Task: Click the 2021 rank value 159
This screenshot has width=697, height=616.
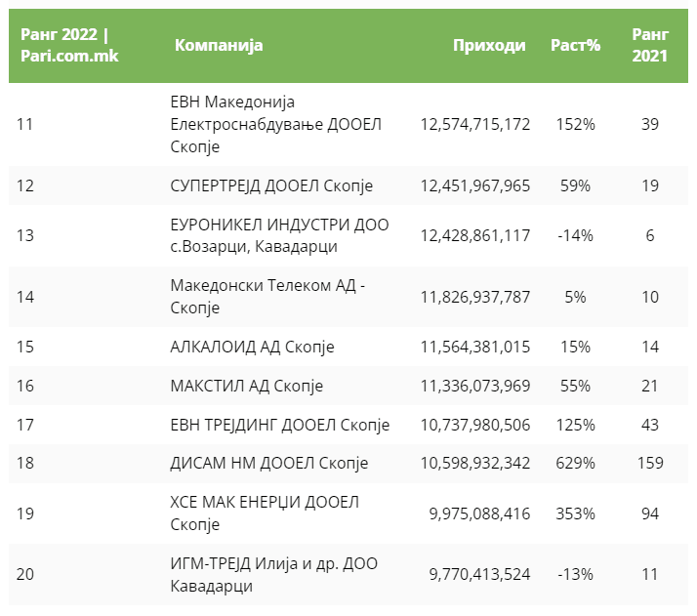Action: point(650,463)
